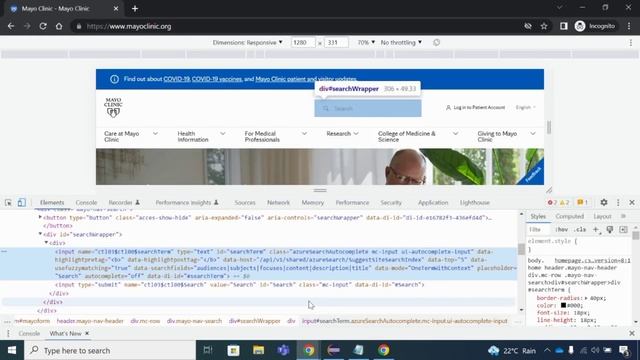Screen dimensions: 640x360
Task: Open the 70% zoom dropdown
Action: 366,42
